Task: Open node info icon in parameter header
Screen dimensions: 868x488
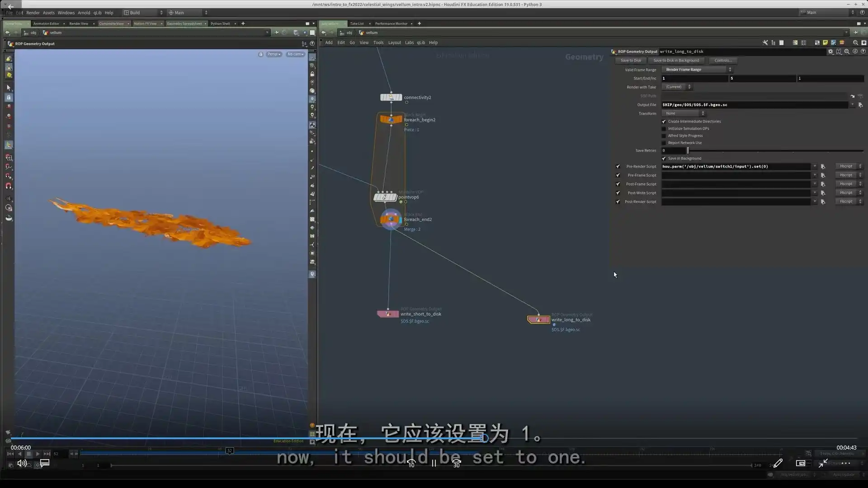Action: [855, 52]
